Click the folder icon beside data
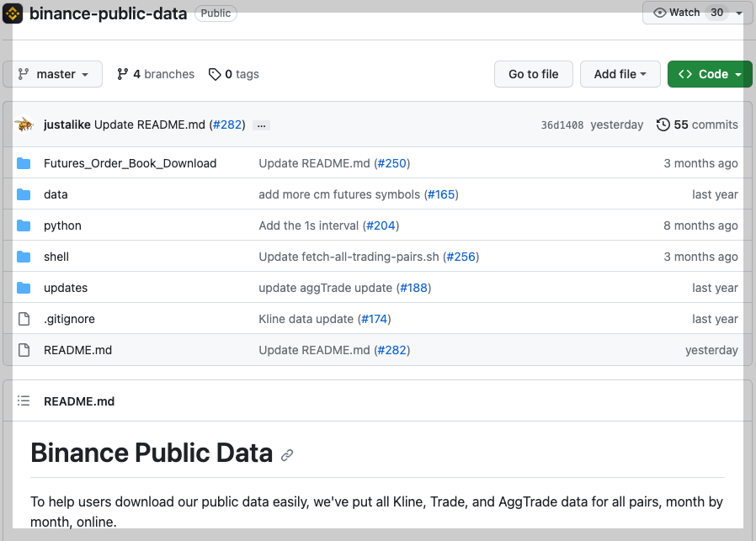Screen dimensions: 756x541 [24, 194]
